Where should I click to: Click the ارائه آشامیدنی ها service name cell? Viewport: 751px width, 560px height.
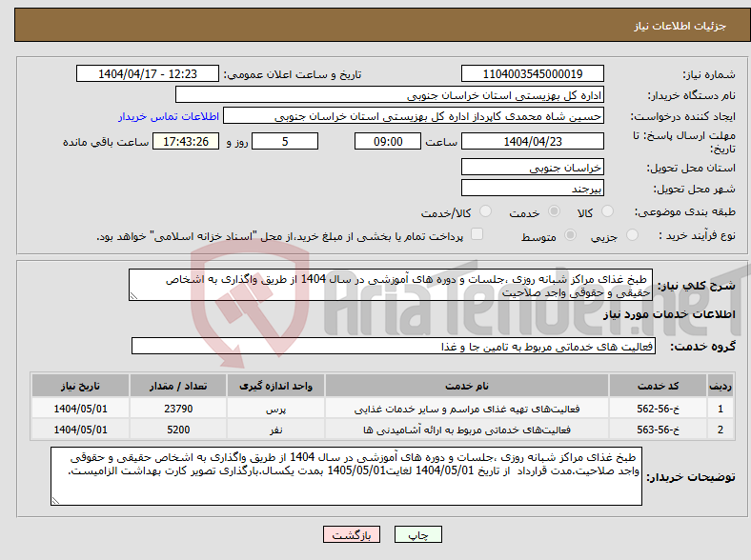coord(467,430)
